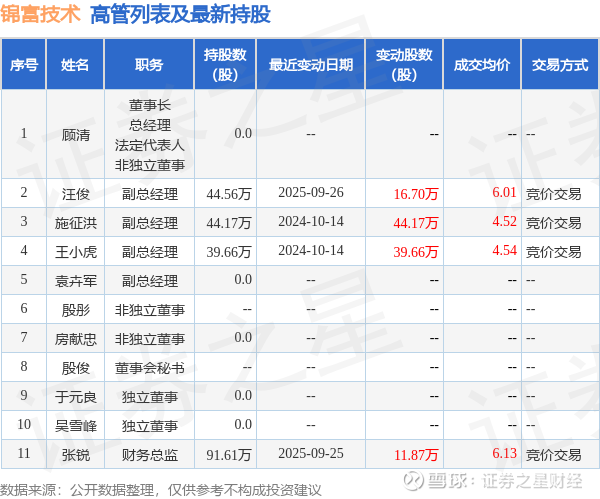The height and width of the screenshot is (499, 600).
Task: Click 王小虎's average price 4.54
Action: tap(504, 250)
